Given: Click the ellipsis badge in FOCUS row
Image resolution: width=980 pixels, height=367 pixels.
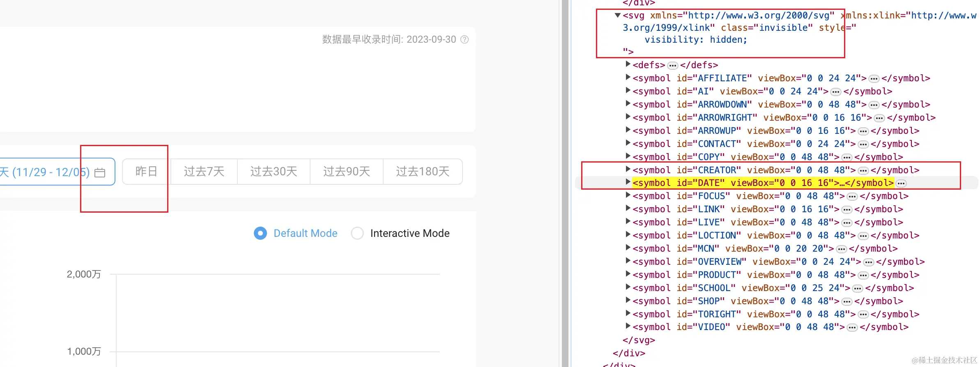Looking at the screenshot, I should (852, 197).
